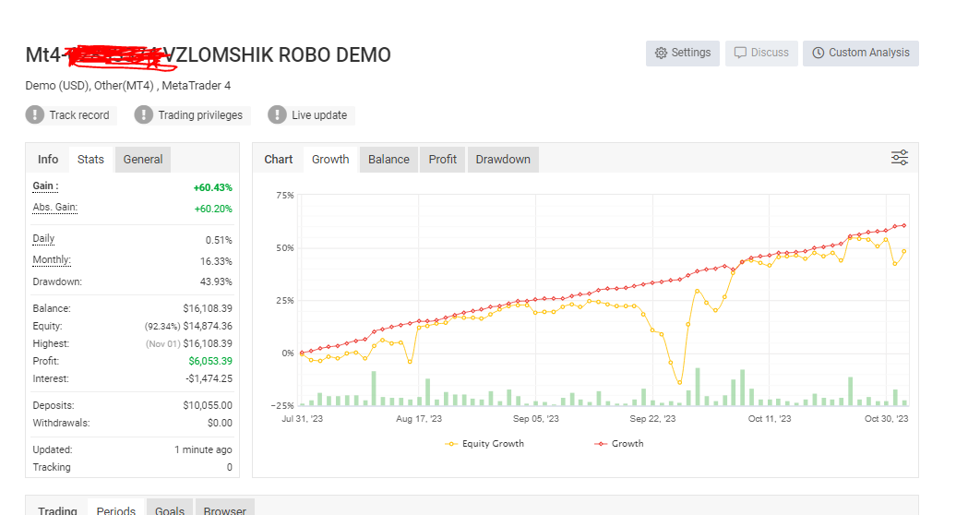Image resolution: width=980 pixels, height=515 pixels.
Task: Click the lowest yellow Equity Growth point
Action: click(679, 383)
